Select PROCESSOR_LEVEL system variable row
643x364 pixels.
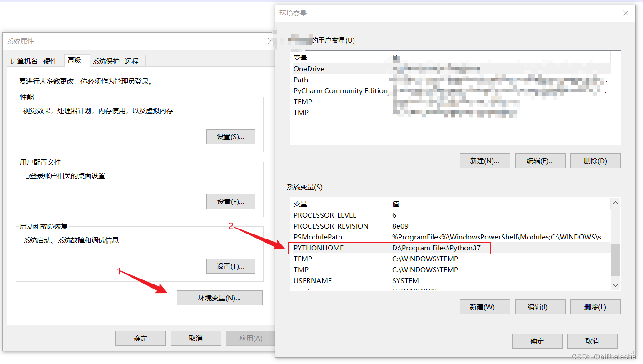point(450,215)
